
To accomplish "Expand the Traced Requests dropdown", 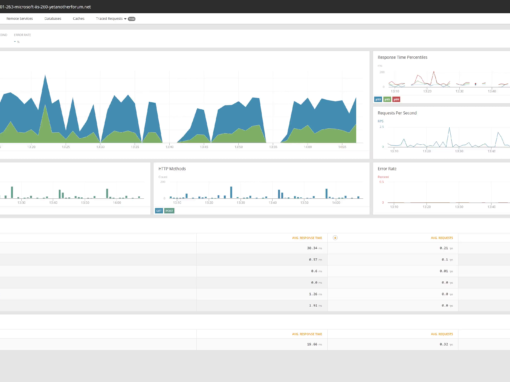I will pyautogui.click(x=111, y=19).
